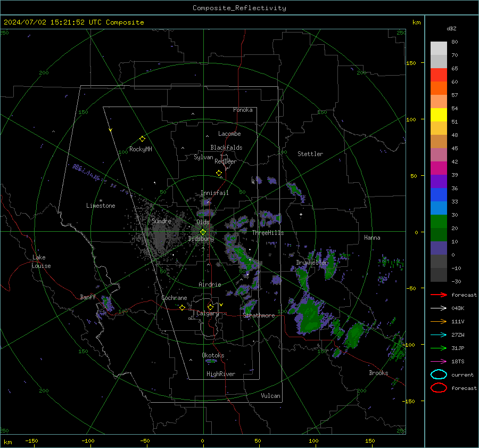The height and width of the screenshot is (448, 479).
Task: Click the 04DK legend label
Action: [x=458, y=308]
